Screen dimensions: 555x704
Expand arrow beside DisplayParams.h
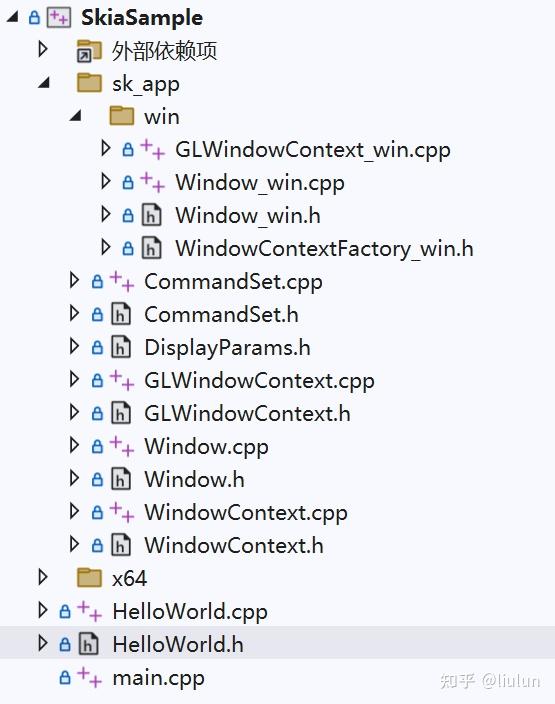click(x=75, y=347)
